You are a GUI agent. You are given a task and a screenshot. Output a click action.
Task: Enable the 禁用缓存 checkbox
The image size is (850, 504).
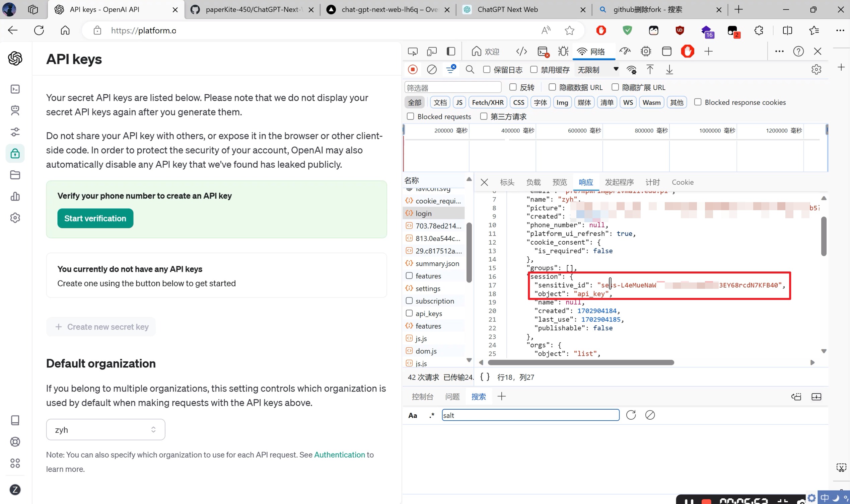point(534,70)
